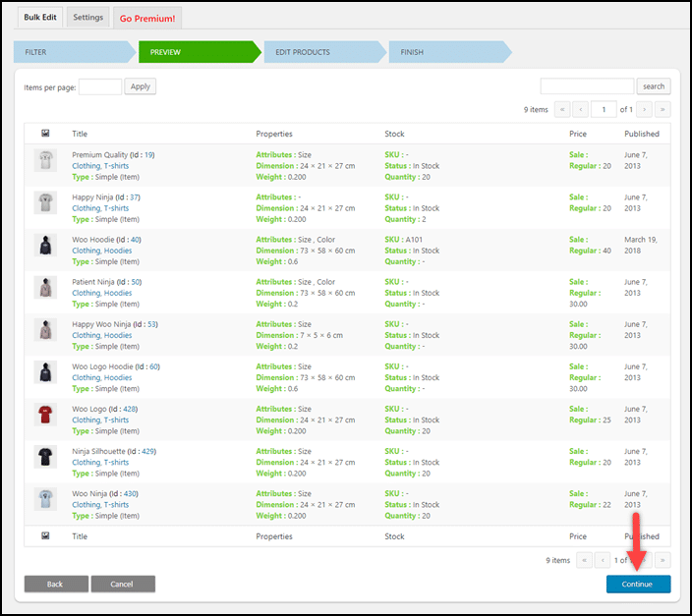
Task: Switch to the Settings tab
Action: [x=88, y=18]
